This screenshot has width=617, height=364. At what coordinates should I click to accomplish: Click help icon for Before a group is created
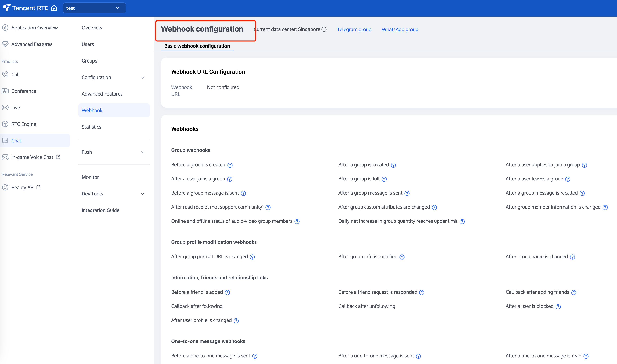click(230, 165)
